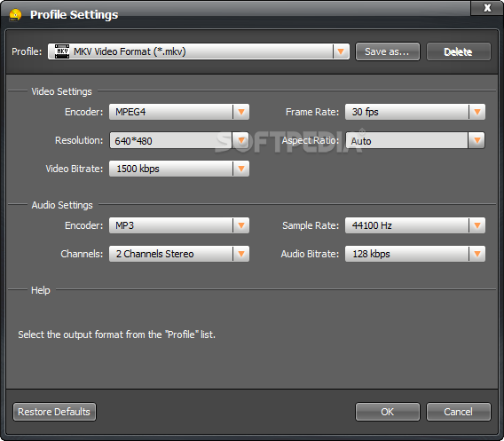Cancel the Profile Settings dialog
This screenshot has height=441, width=504.
(x=459, y=412)
